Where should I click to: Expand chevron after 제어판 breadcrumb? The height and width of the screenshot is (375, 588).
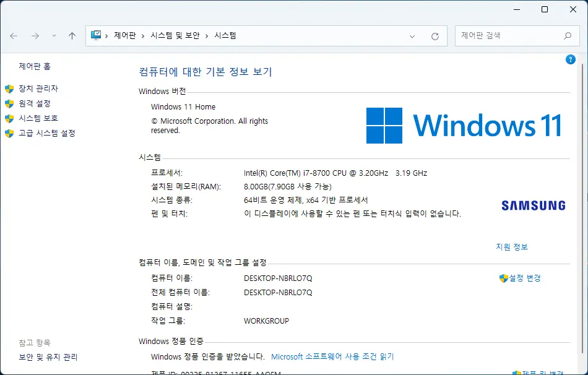143,36
